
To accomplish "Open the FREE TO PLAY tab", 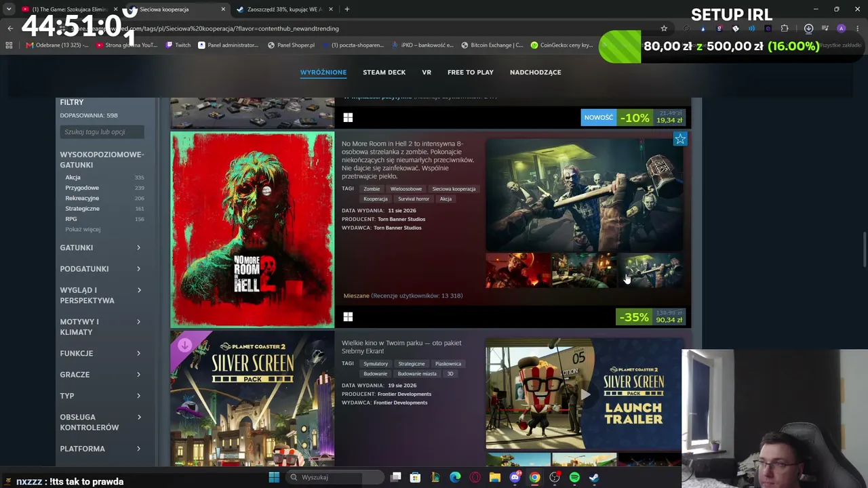I will click(471, 72).
